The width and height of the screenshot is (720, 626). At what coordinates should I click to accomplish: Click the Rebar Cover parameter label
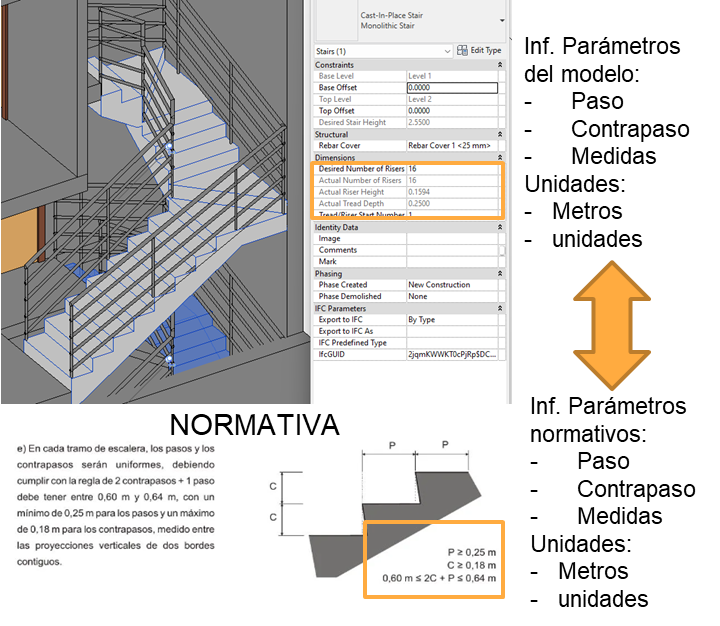point(339,146)
